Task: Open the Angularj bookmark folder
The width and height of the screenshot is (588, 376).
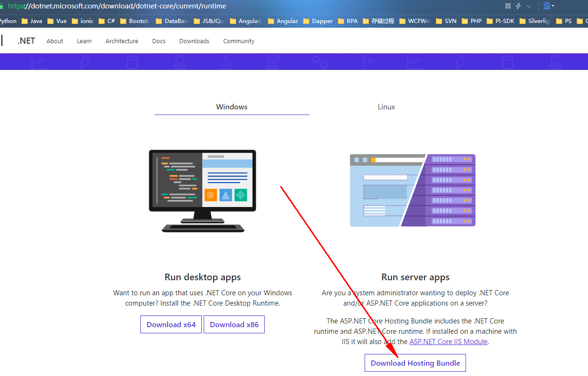Action: pos(245,21)
